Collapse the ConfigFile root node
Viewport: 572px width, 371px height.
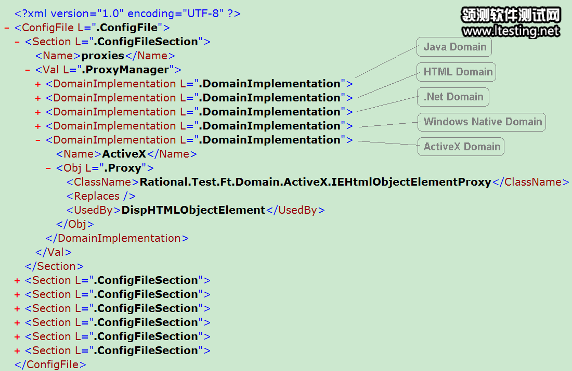coord(7,28)
